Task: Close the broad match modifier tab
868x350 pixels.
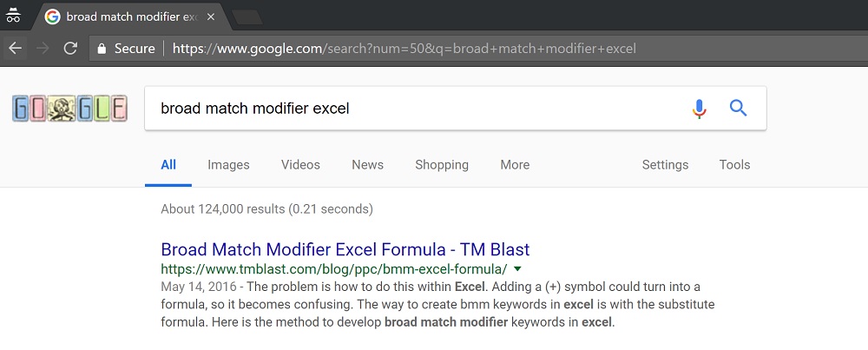Action: tap(210, 17)
